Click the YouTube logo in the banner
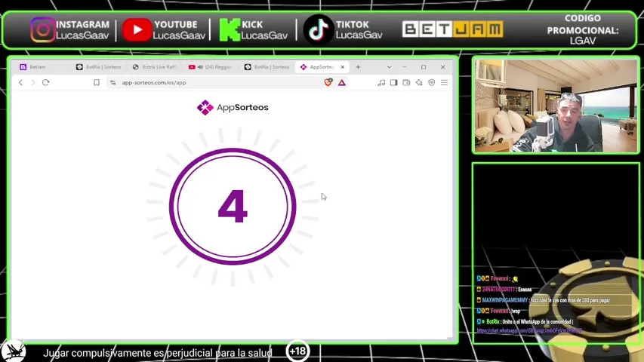This screenshot has width=644, height=362. point(137,29)
